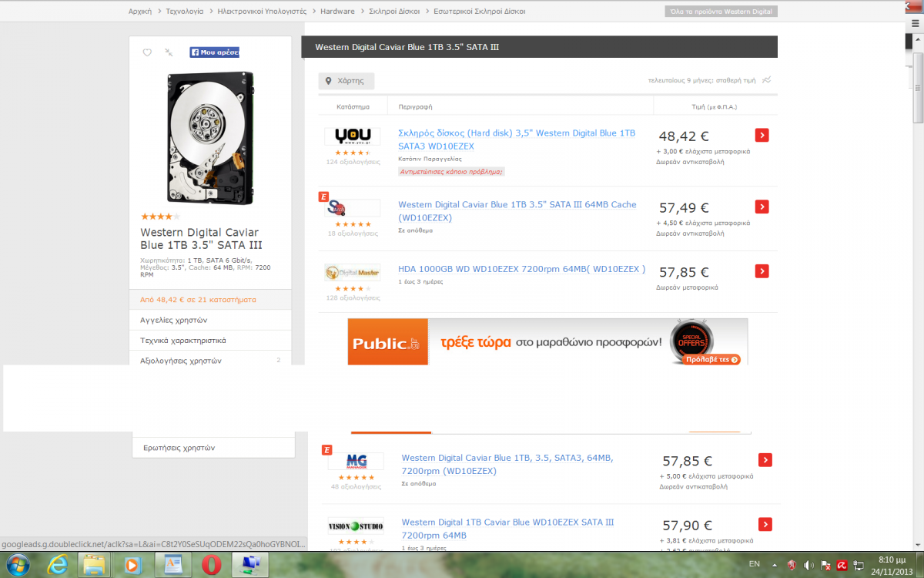
Task: Click red arrow for MG Manager 57,85 € offer
Action: point(765,460)
